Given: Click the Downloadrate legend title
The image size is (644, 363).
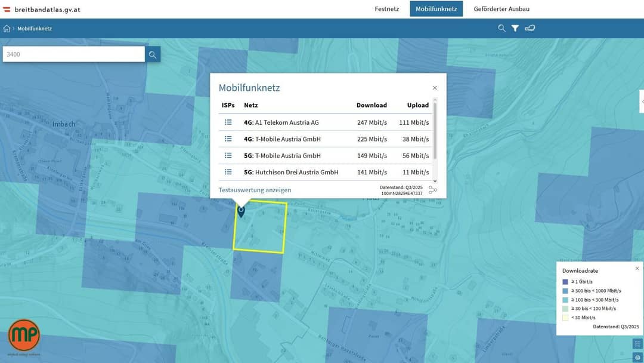Looking at the screenshot, I should pyautogui.click(x=580, y=270).
